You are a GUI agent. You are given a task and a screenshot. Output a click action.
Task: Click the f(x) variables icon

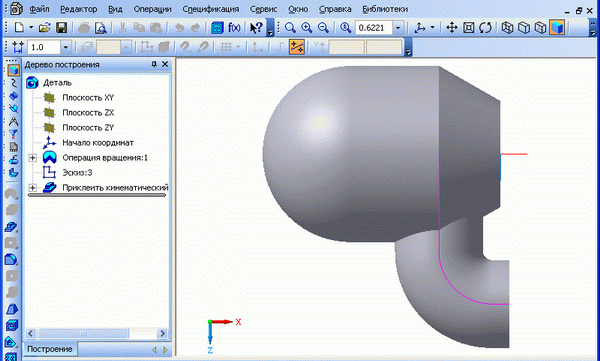[x=234, y=28]
